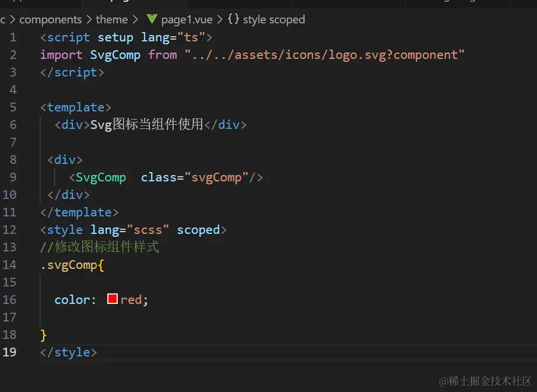
Task: Select the theme breadcrumb segment
Action: coord(111,19)
